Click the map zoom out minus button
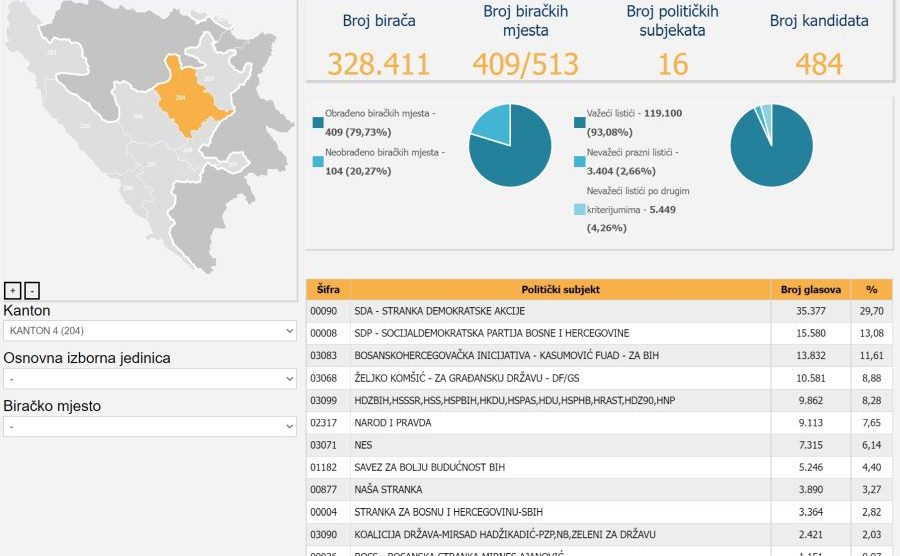 click(x=32, y=291)
